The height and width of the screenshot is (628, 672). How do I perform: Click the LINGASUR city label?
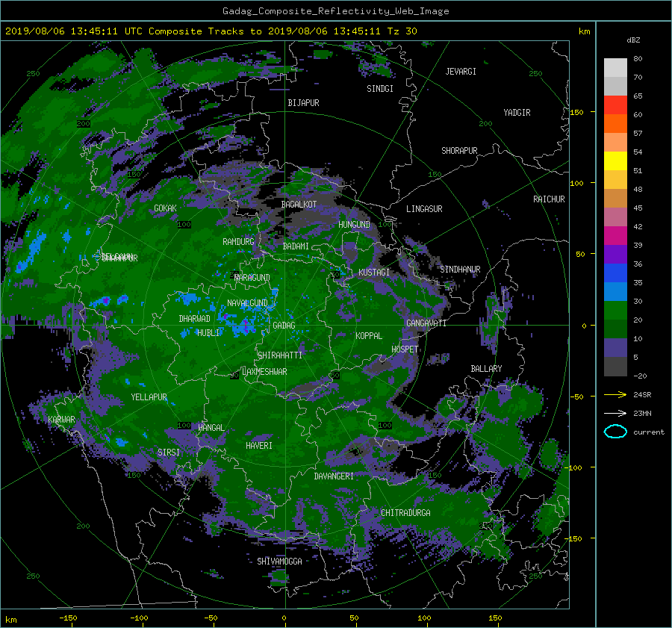(424, 209)
